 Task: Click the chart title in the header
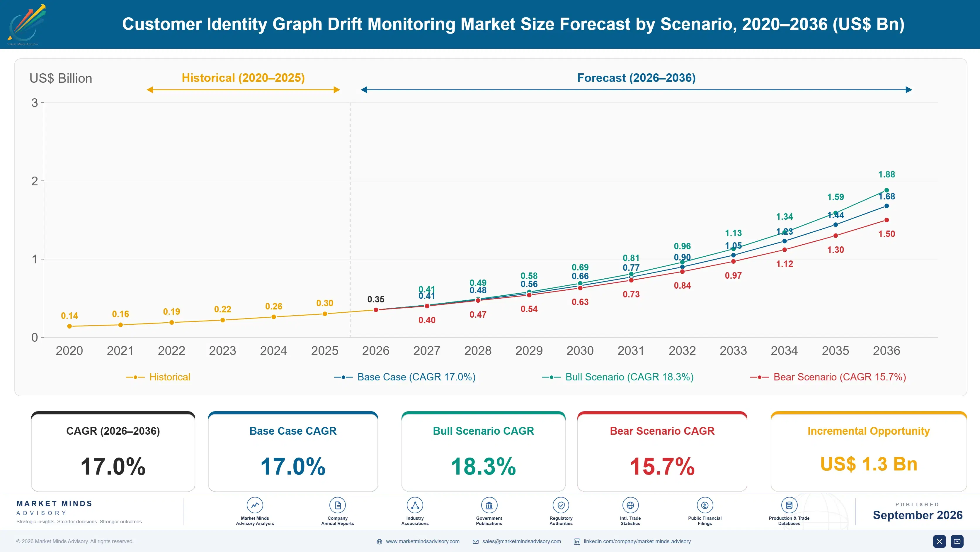tap(513, 24)
